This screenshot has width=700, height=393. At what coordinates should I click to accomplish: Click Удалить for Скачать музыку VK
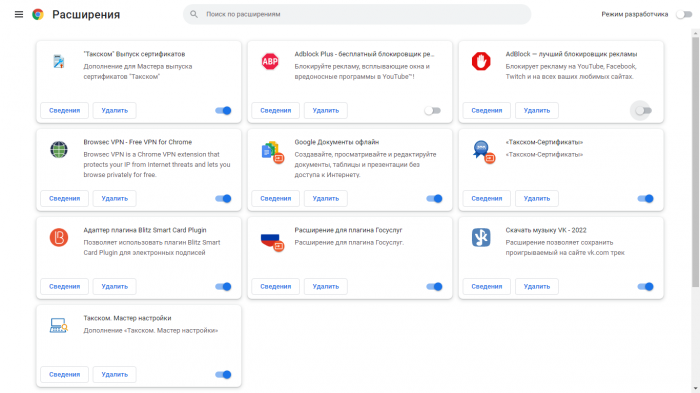(x=537, y=286)
